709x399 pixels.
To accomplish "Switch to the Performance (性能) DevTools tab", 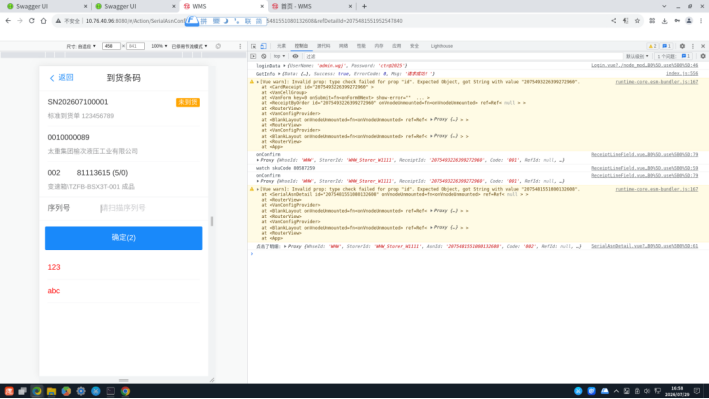I will tap(361, 46).
